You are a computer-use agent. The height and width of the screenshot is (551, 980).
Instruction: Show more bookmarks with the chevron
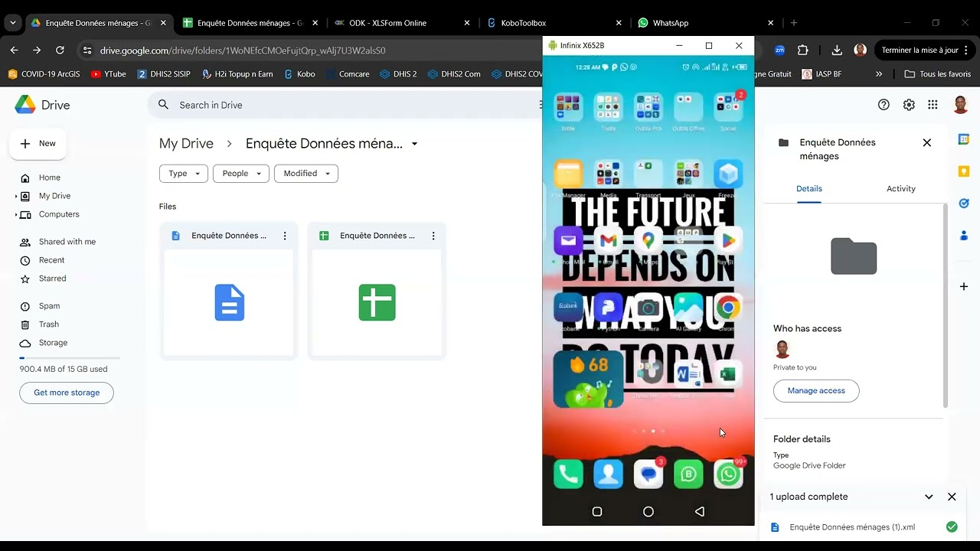coord(878,74)
